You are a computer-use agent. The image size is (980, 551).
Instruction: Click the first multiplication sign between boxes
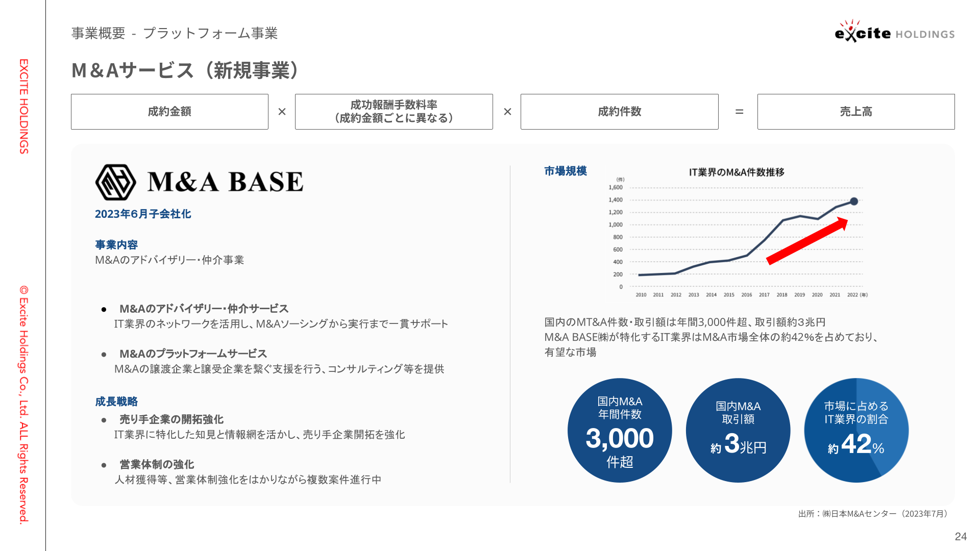pos(282,112)
